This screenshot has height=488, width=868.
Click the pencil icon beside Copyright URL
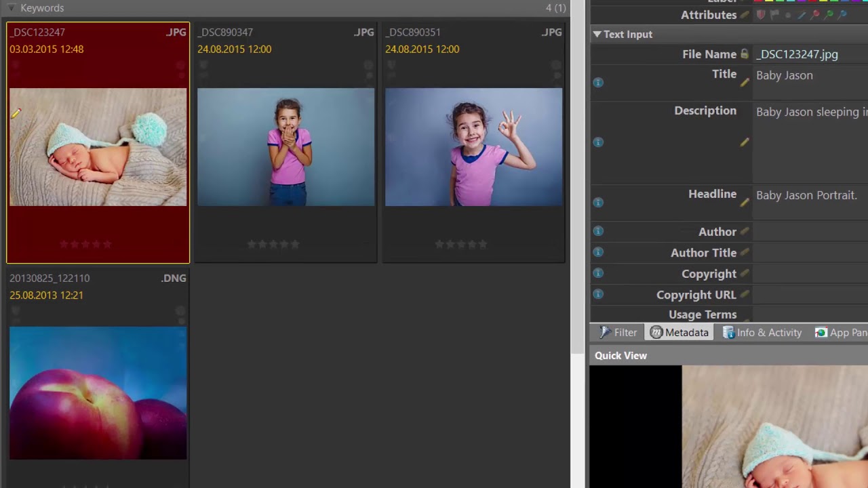(x=745, y=294)
